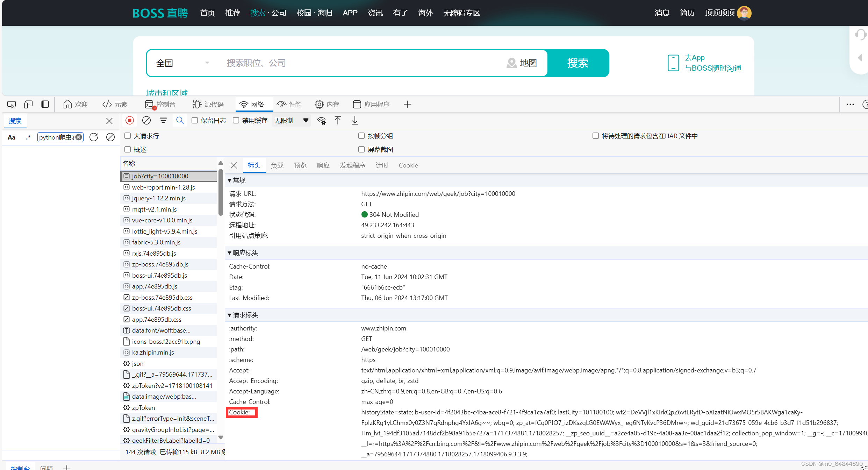The image size is (868, 470).
Task: Click the network search magnifier icon
Action: 180,120
